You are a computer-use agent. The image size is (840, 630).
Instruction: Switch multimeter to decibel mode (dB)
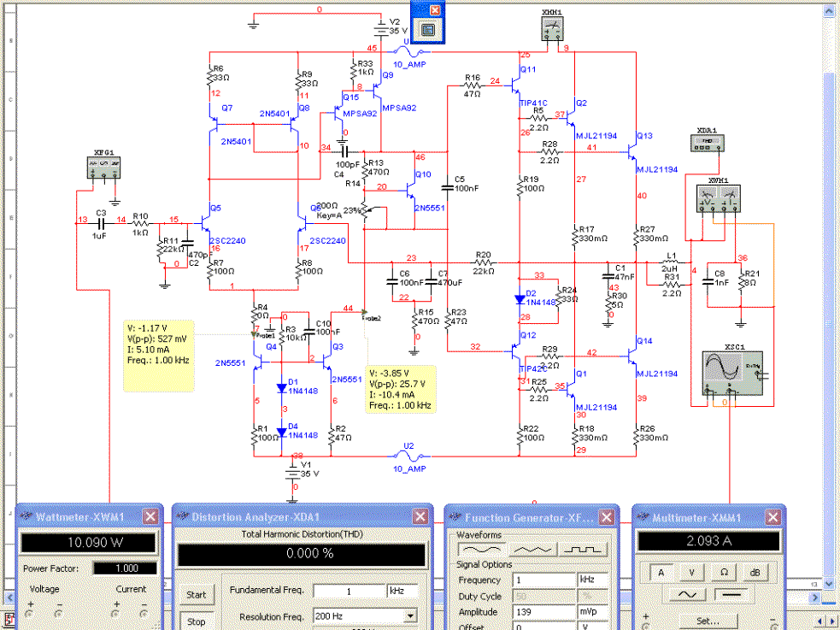(x=755, y=572)
